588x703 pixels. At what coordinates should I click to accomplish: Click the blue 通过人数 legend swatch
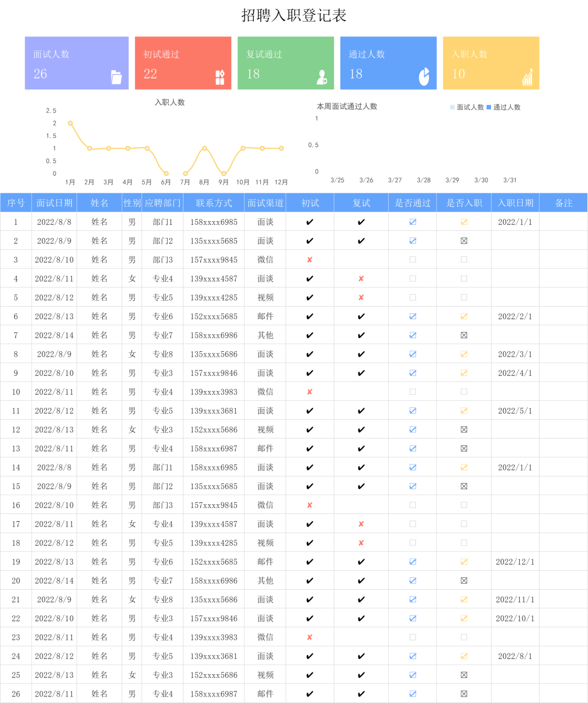click(489, 107)
